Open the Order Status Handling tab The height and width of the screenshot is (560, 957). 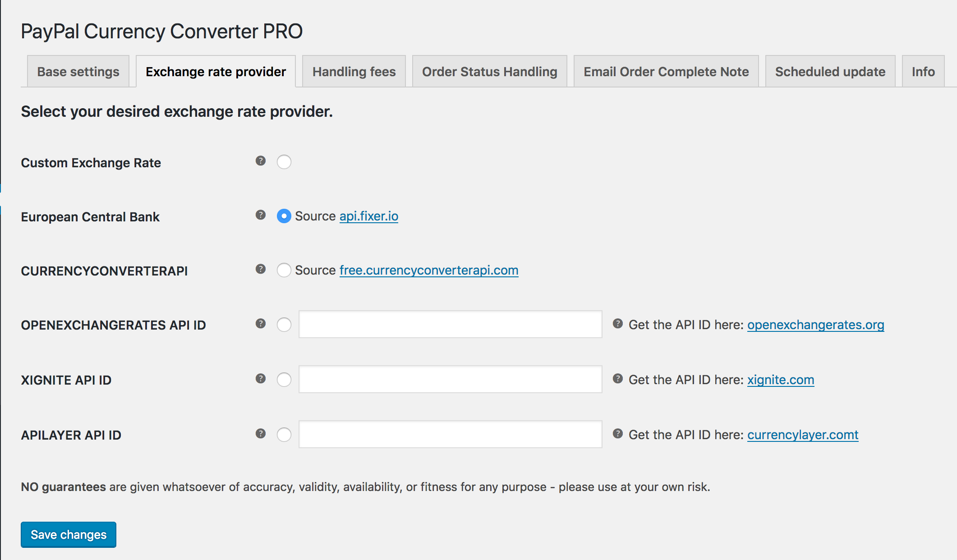pos(489,71)
